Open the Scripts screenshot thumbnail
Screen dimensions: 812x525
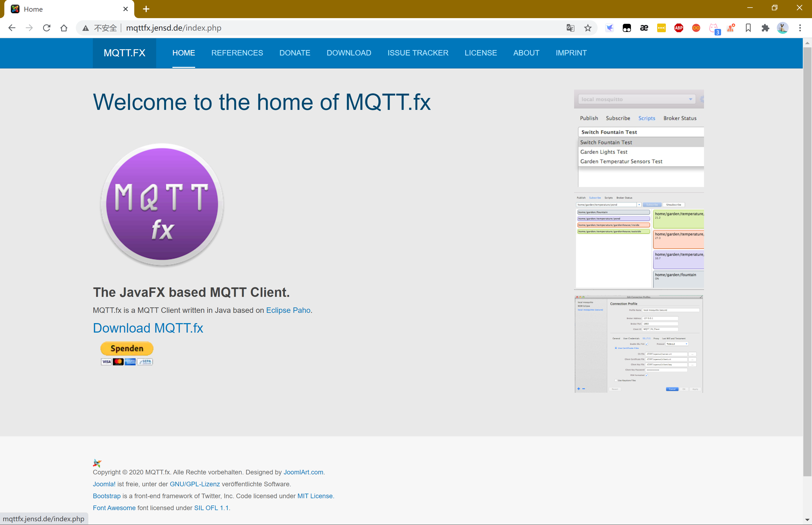[x=639, y=138]
